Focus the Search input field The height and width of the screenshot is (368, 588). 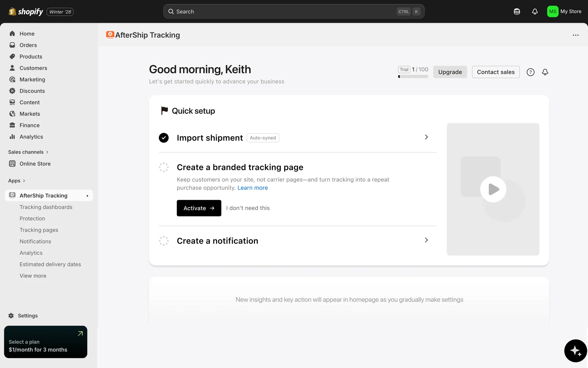[x=294, y=11]
